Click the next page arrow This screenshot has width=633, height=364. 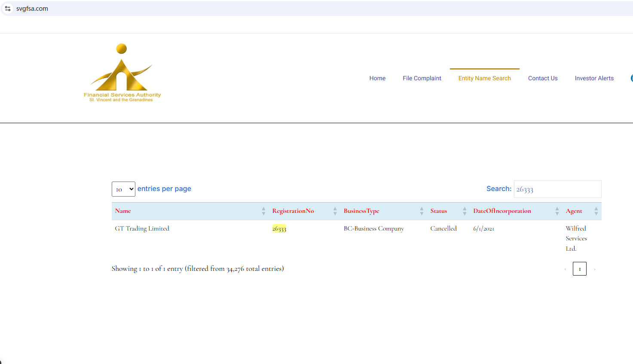tap(594, 269)
